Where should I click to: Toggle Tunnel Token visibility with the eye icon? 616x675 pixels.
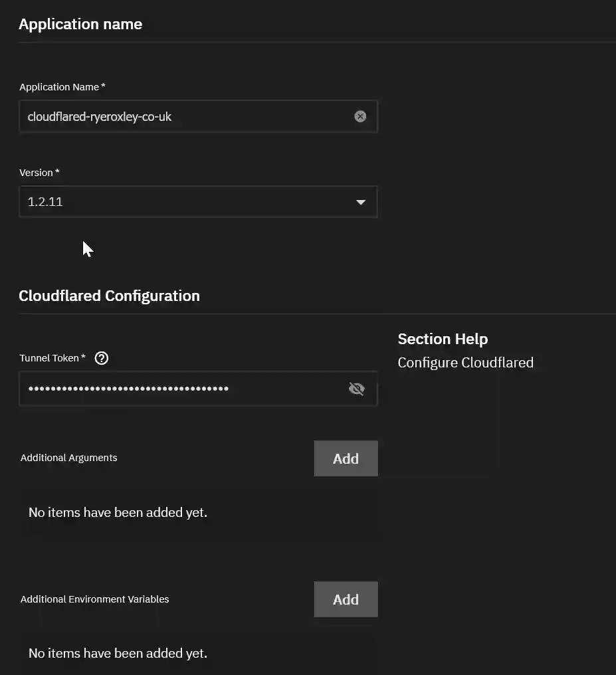(357, 389)
